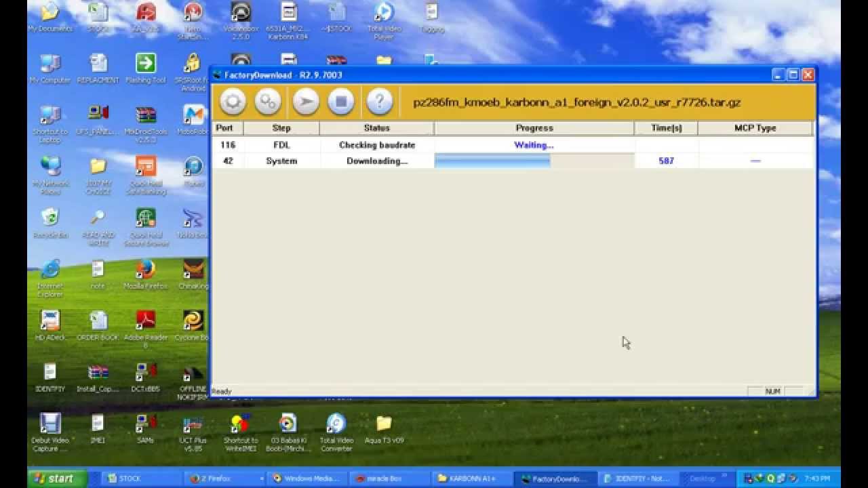Open the Volcanobox 2.5.0 desktop shortcut
868x488 pixels.
coord(241,20)
